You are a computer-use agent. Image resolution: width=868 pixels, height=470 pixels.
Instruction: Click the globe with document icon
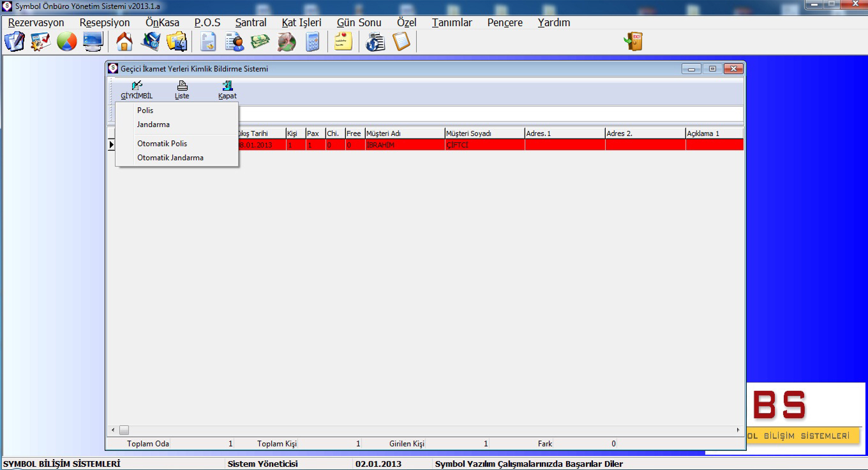coord(375,42)
